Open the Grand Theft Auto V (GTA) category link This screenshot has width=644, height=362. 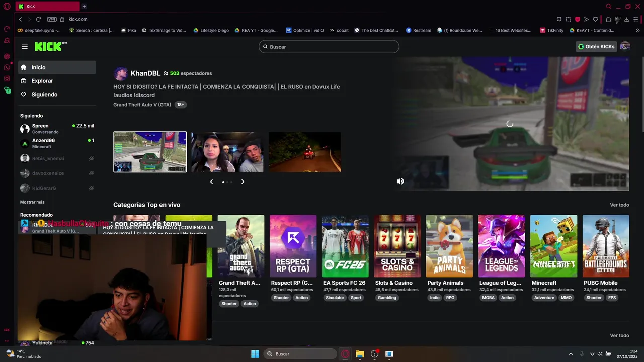point(142,105)
